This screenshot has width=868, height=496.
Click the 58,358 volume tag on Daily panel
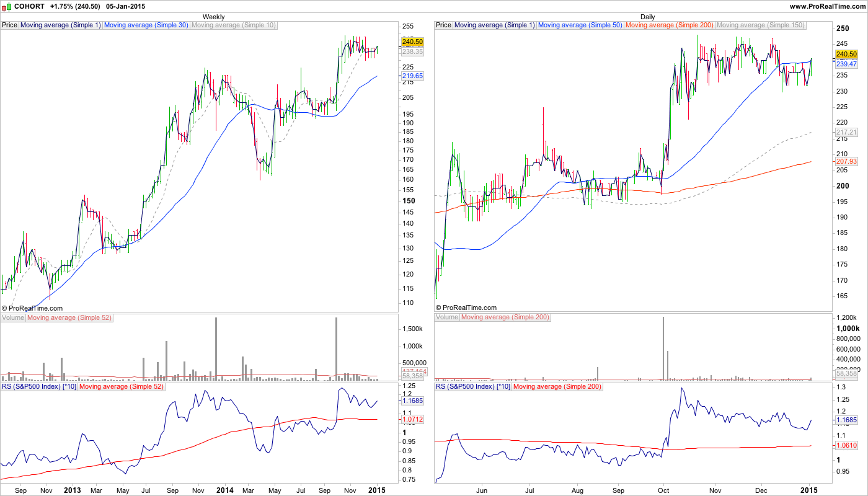(846, 374)
